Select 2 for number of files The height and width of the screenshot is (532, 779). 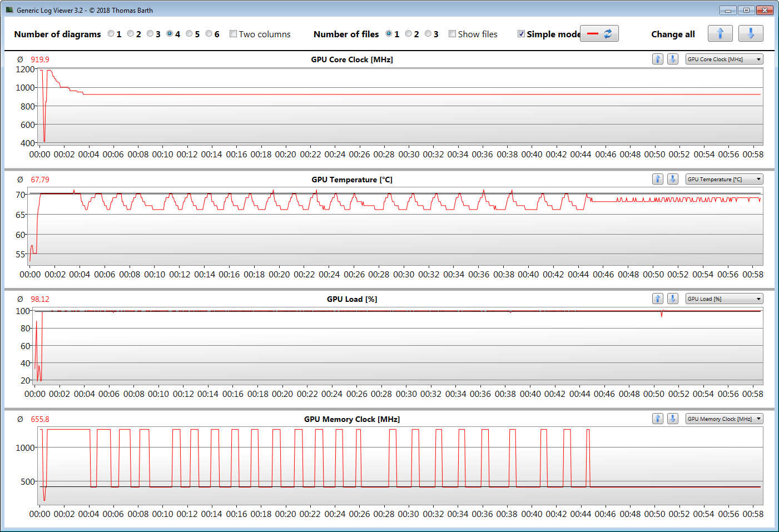(x=409, y=34)
